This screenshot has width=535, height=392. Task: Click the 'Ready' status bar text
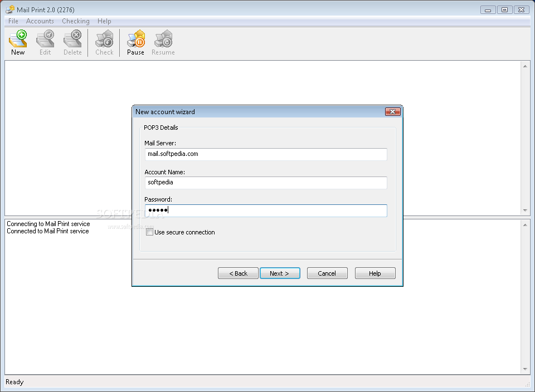(x=14, y=382)
